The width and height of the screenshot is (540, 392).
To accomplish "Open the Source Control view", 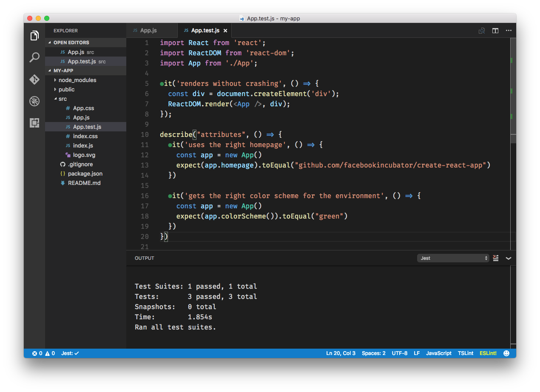I will tap(34, 80).
